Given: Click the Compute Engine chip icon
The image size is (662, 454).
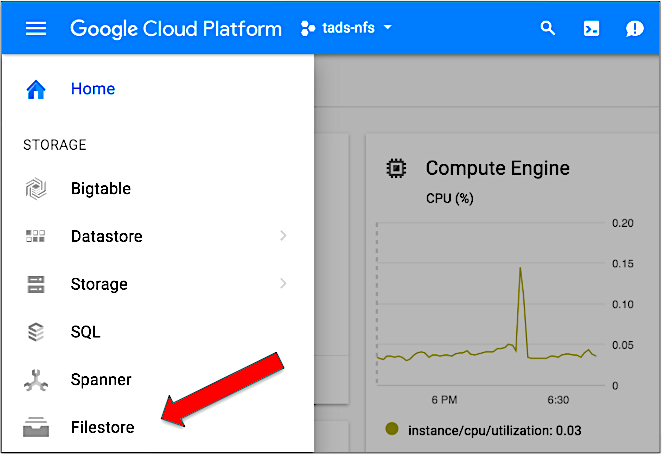Looking at the screenshot, I should coord(396,168).
